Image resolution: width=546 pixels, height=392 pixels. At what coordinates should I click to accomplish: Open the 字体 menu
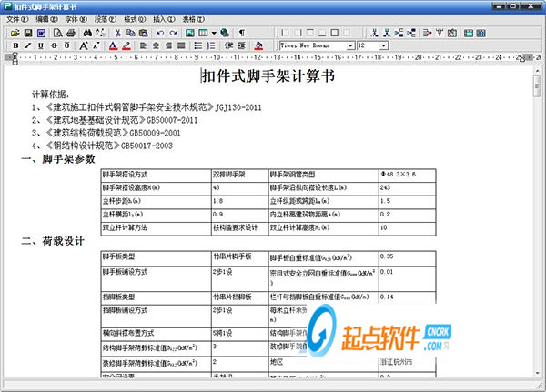(x=76, y=19)
